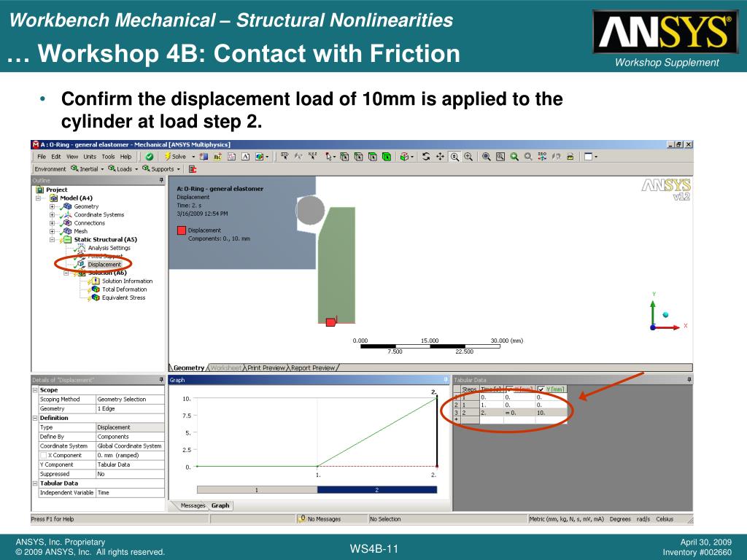Click the Total Deformation result icon
Viewport: 747px width, 560px height.
point(96,289)
